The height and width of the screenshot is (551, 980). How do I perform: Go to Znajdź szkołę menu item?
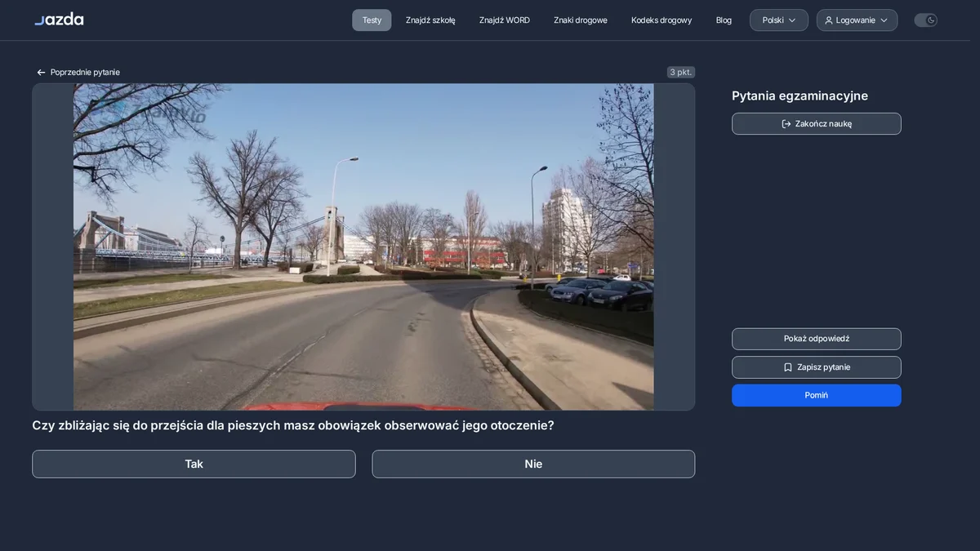click(430, 20)
